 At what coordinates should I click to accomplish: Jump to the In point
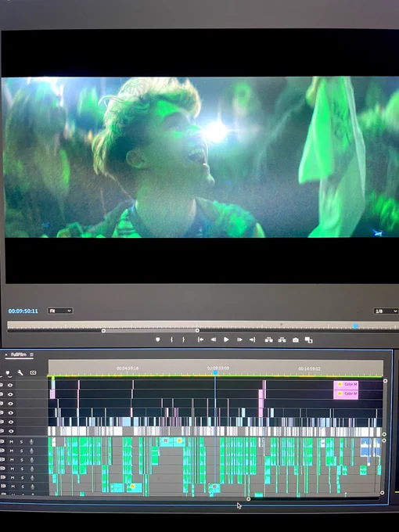coord(200,340)
